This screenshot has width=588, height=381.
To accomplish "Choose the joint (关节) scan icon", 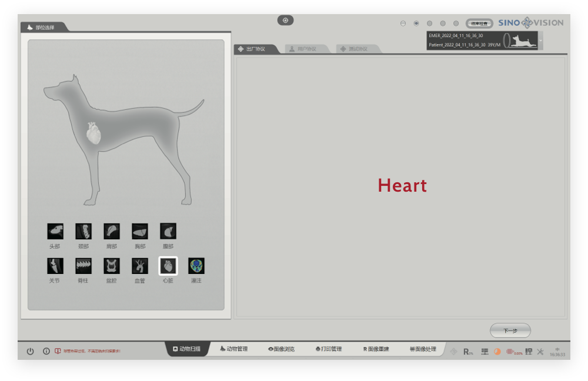I will 55,266.
